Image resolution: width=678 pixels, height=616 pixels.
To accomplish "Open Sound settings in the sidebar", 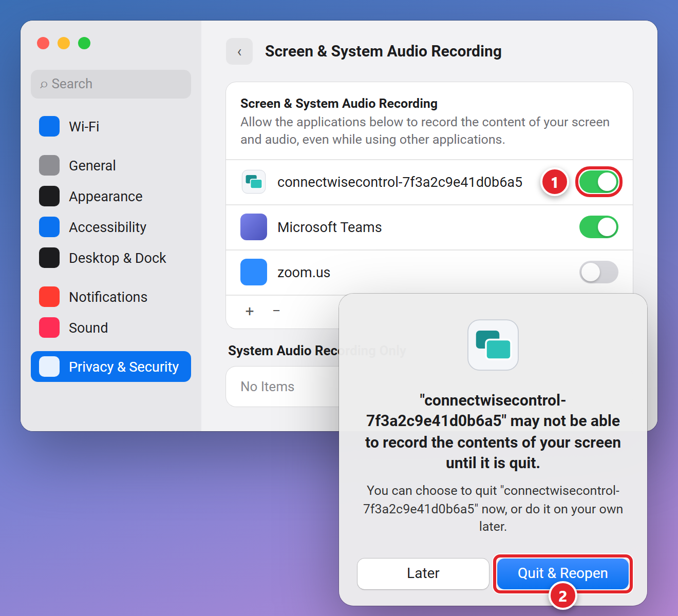I will pyautogui.click(x=111, y=328).
